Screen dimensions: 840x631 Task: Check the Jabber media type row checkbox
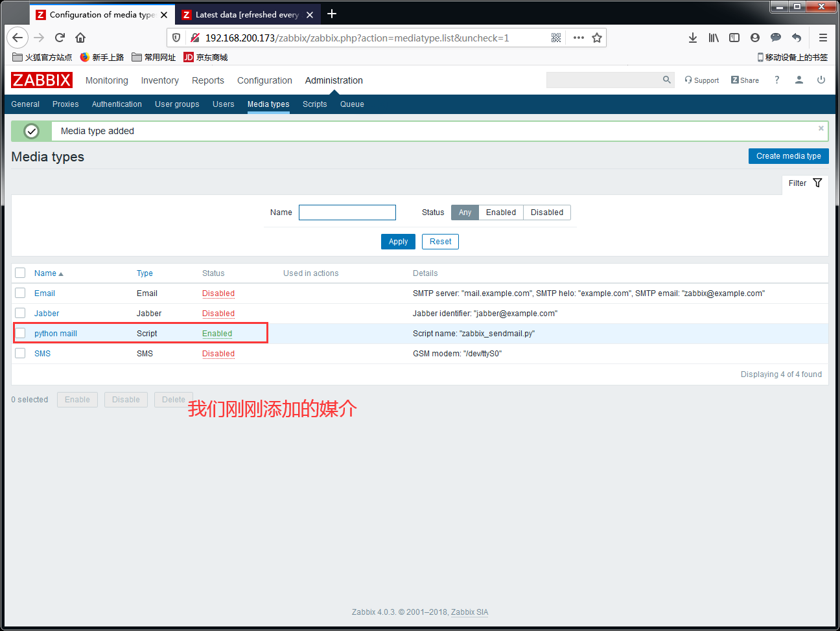(20, 313)
